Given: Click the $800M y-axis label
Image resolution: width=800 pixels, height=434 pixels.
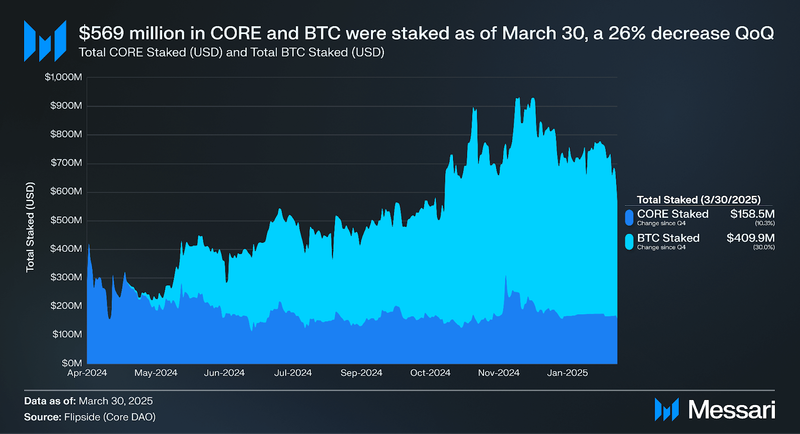Looking at the screenshot, I should click(66, 134).
